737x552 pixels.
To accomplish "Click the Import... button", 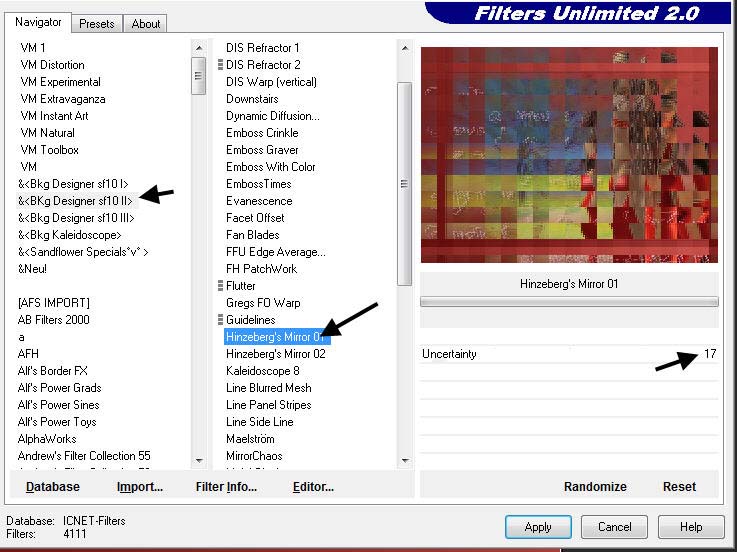I will (139, 487).
